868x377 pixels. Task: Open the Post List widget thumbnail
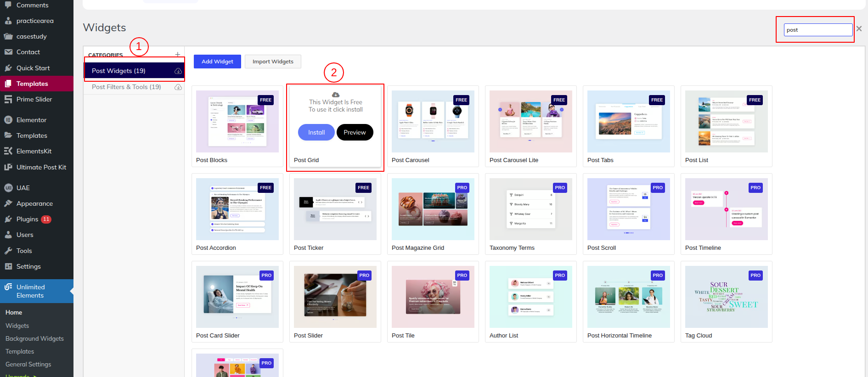tap(727, 121)
